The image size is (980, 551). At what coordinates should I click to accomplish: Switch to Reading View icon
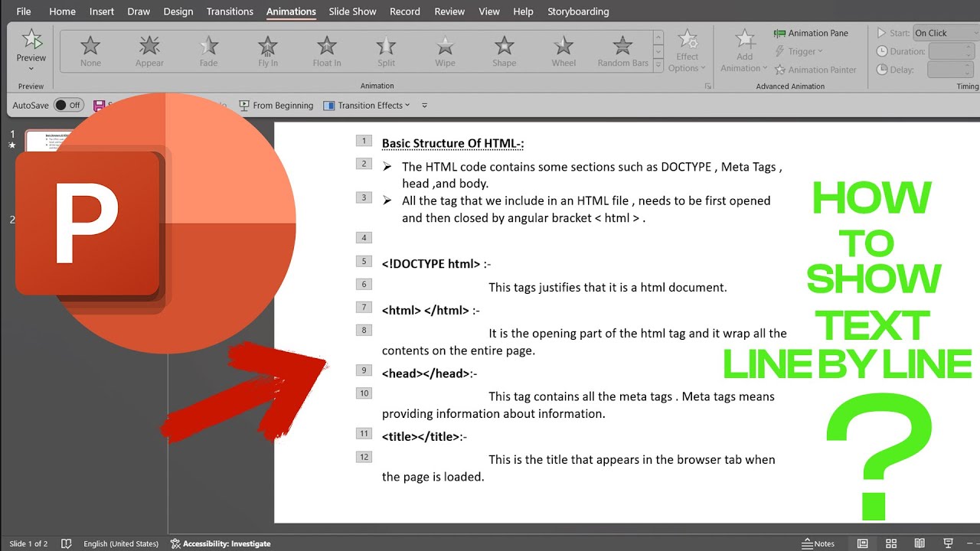tap(919, 543)
